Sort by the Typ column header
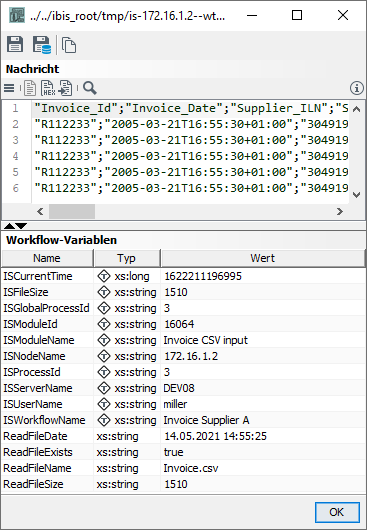The width and height of the screenshot is (367, 530). pyautogui.click(x=127, y=258)
